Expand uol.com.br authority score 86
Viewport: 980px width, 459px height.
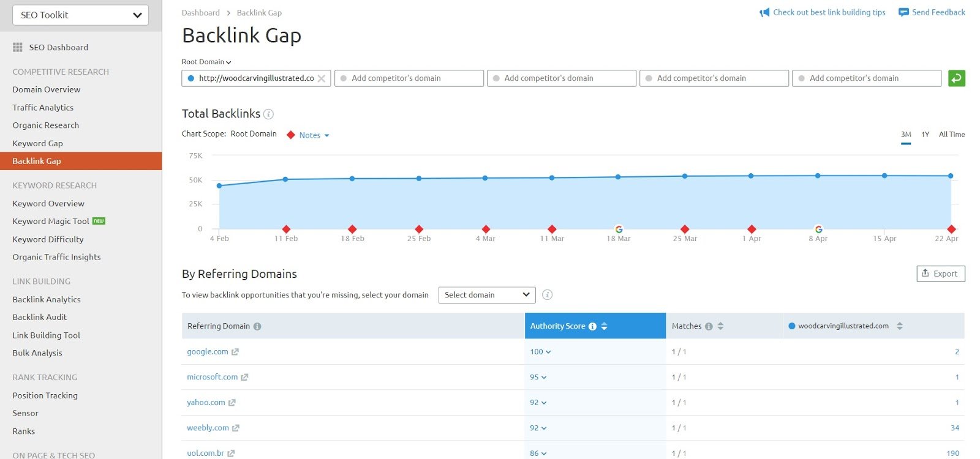[538, 453]
